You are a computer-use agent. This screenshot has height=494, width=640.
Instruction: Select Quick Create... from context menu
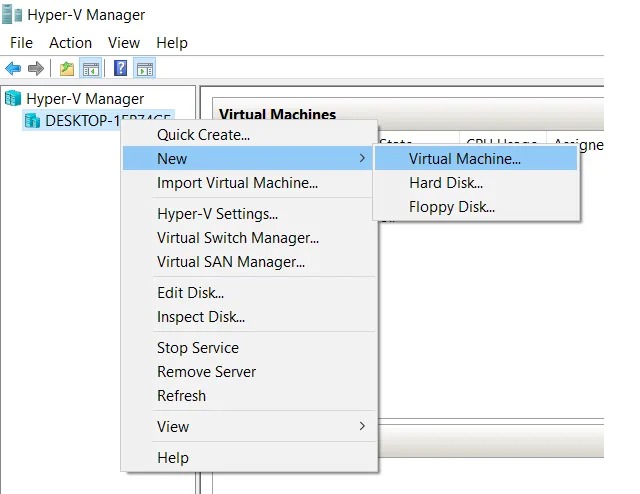(247, 135)
